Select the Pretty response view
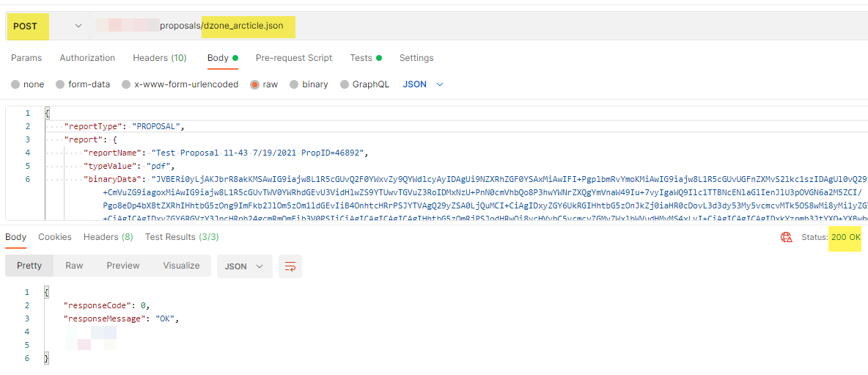 click(29, 266)
